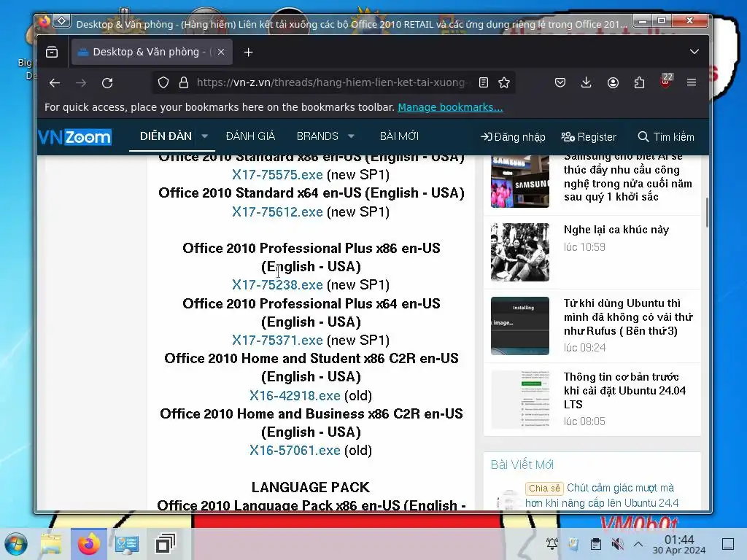Image resolution: width=747 pixels, height=560 pixels.
Task: Go back to the previous page
Action: [55, 83]
